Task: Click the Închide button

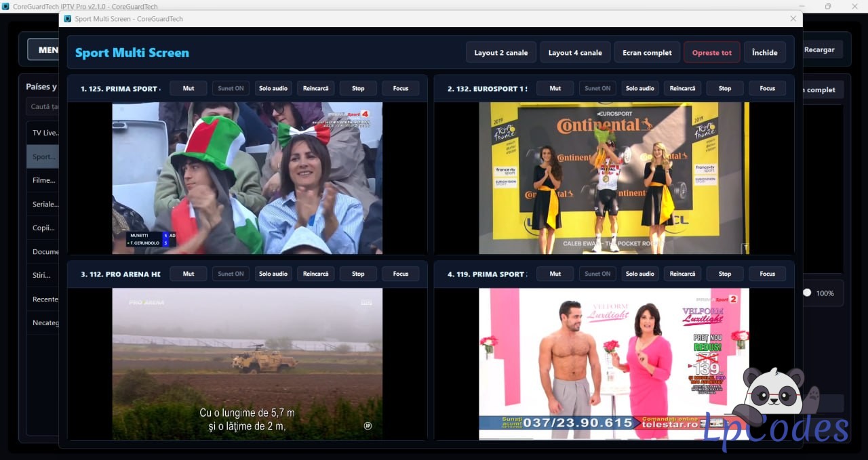Action: pos(765,52)
